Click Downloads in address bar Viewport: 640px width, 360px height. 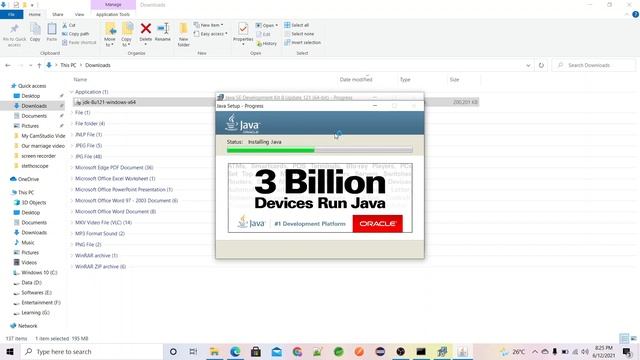[98, 65]
